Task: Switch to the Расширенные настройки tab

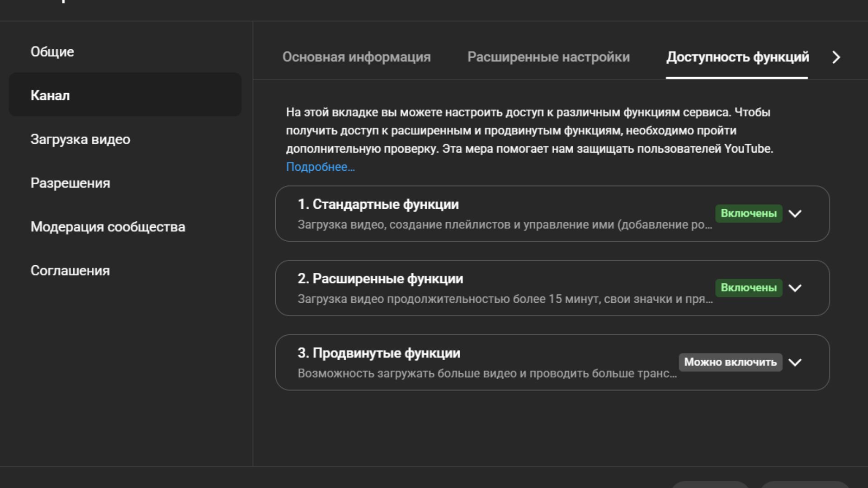Action: coord(548,57)
